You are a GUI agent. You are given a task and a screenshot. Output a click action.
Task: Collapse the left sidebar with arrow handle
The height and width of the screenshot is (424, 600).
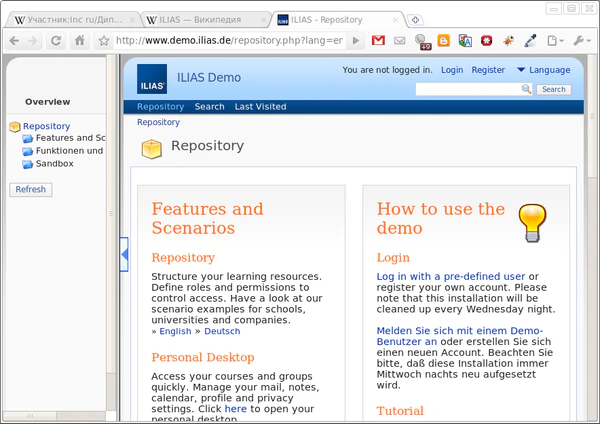tap(124, 255)
